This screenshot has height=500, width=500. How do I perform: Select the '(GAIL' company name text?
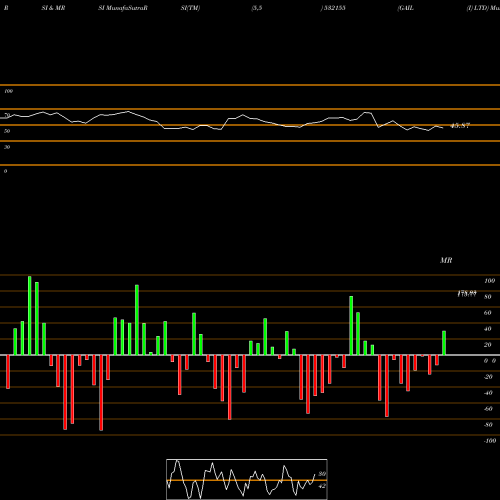[x=406, y=8]
